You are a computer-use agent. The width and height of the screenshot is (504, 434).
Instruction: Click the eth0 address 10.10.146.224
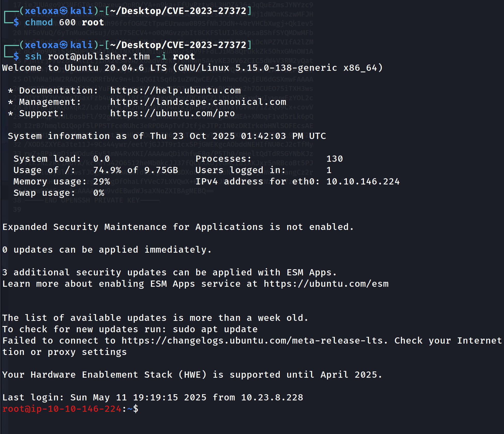tap(363, 181)
